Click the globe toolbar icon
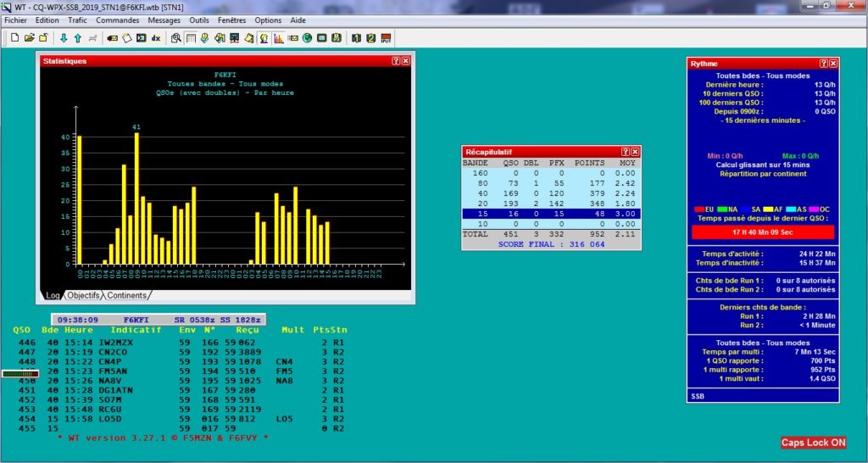The height and width of the screenshot is (463, 868). [307, 37]
